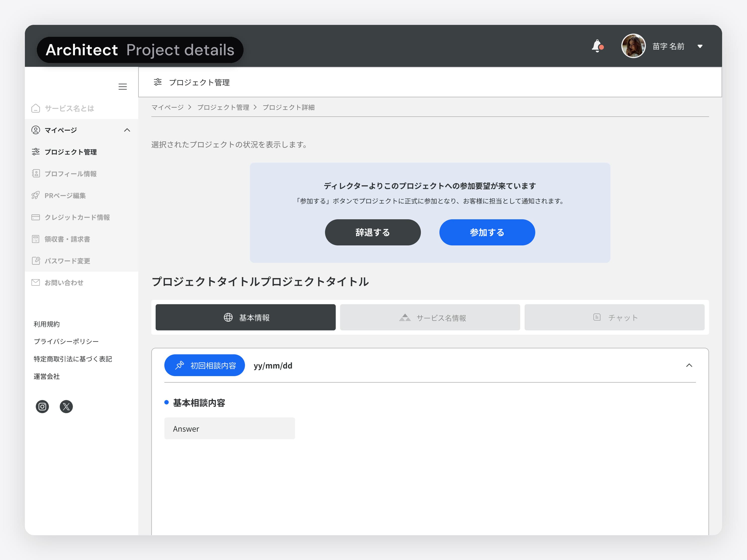Screen dimensions: 747x560
Task: Click the Answer field
Action: click(x=230, y=428)
